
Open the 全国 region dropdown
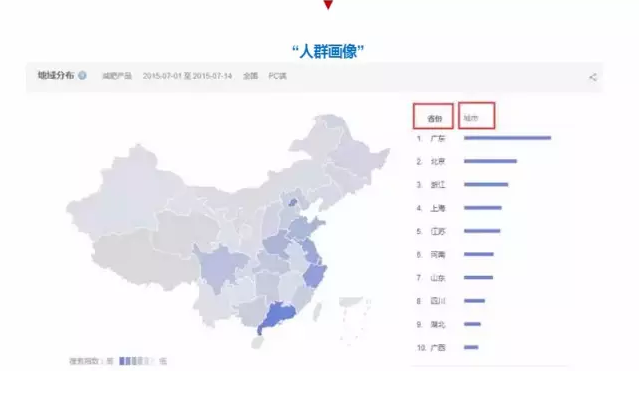tap(250, 76)
